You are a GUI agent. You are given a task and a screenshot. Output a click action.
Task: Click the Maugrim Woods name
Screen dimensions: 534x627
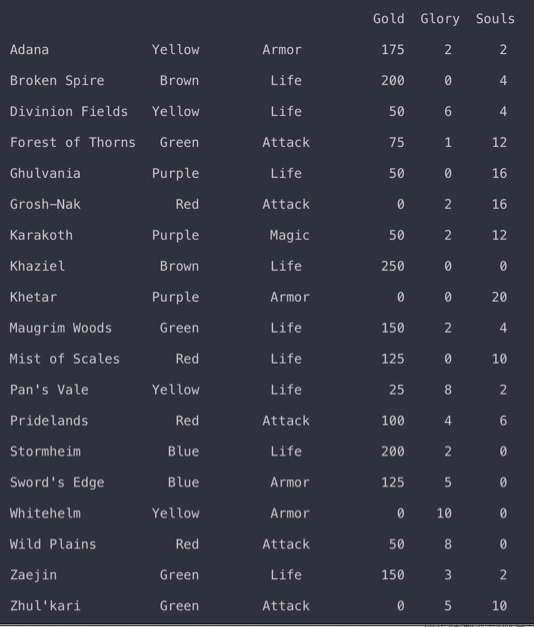tap(61, 328)
